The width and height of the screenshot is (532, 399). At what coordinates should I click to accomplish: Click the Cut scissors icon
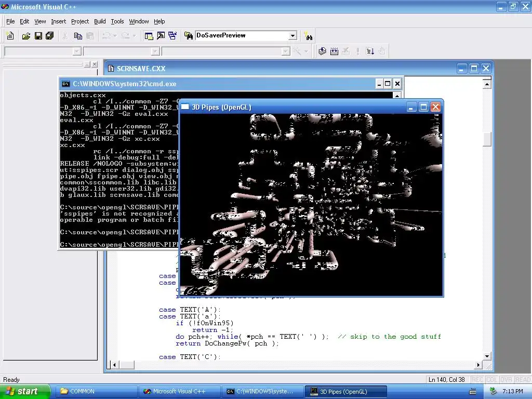[65, 36]
